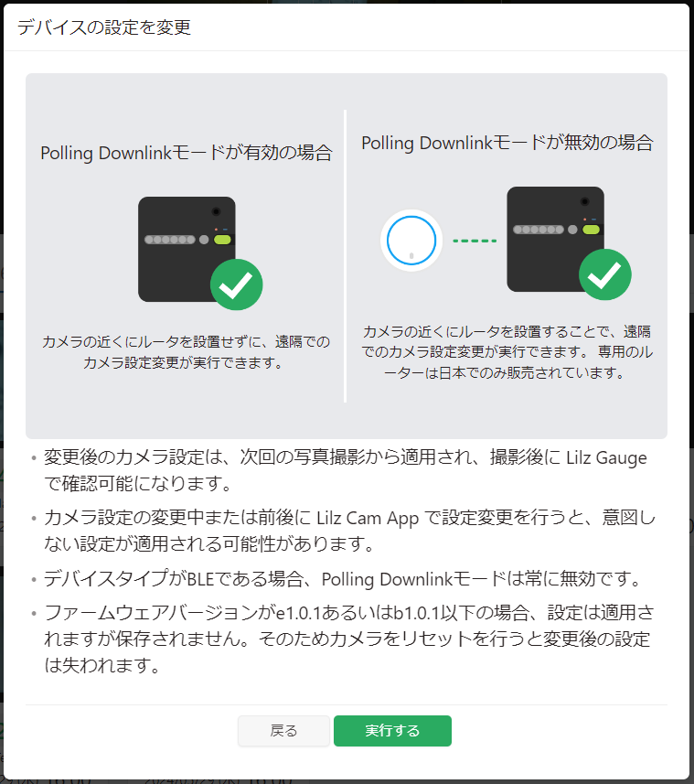This screenshot has height=784, width=694.
Task: Click the green dashed router connection line
Action: 475,241
